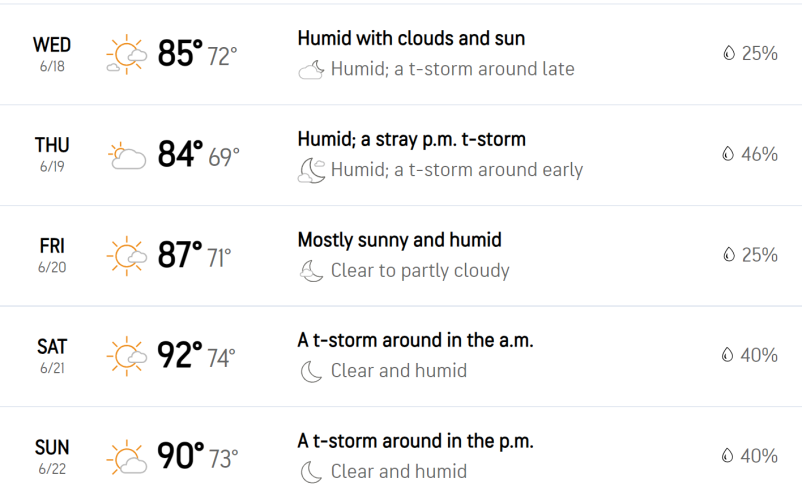Select the FRI 6/20 date label
The height and width of the screenshot is (500, 802).
click(x=52, y=256)
